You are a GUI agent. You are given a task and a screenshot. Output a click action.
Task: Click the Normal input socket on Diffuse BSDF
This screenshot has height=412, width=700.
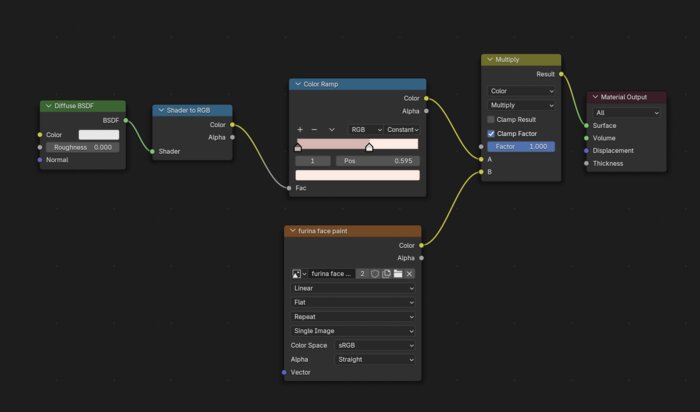pos(40,160)
